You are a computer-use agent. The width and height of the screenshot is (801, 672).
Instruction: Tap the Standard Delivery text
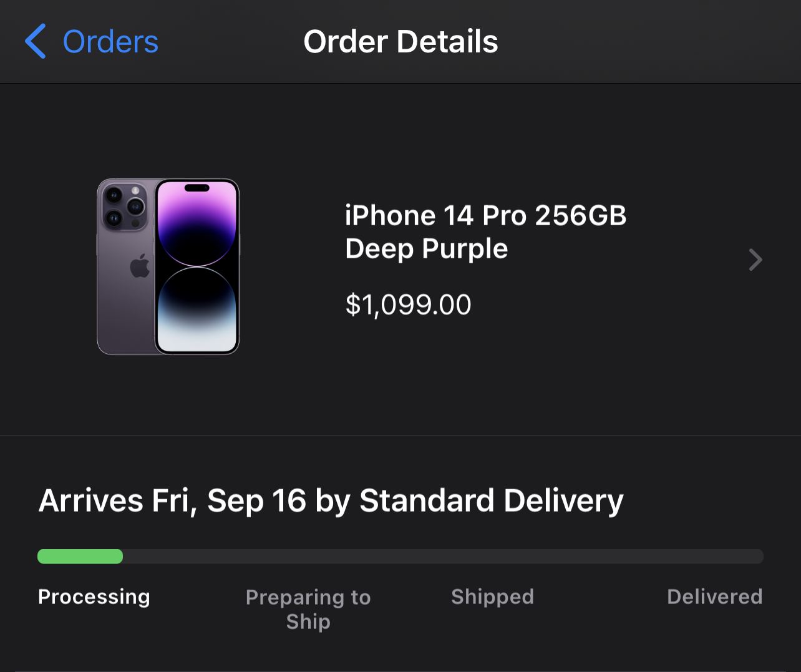(x=492, y=501)
